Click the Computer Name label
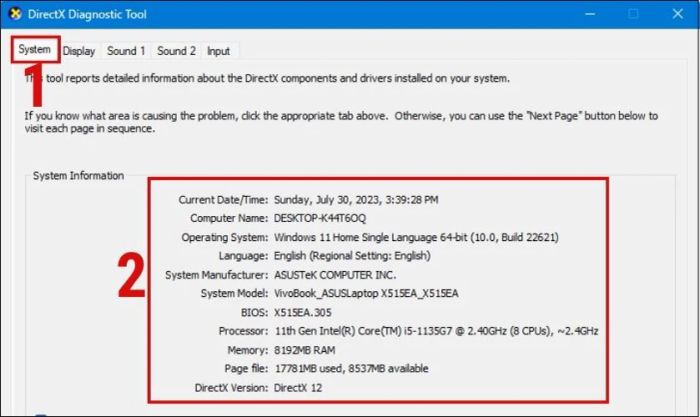The height and width of the screenshot is (417, 700). point(229,218)
